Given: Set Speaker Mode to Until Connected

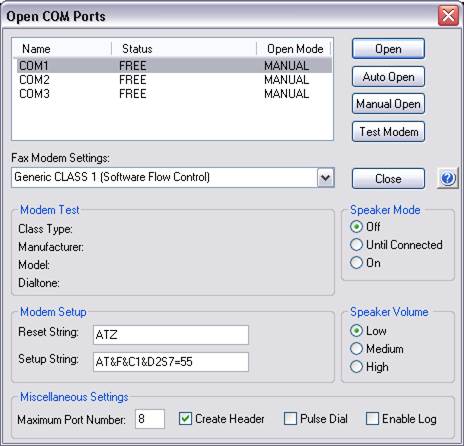Looking at the screenshot, I should point(356,245).
